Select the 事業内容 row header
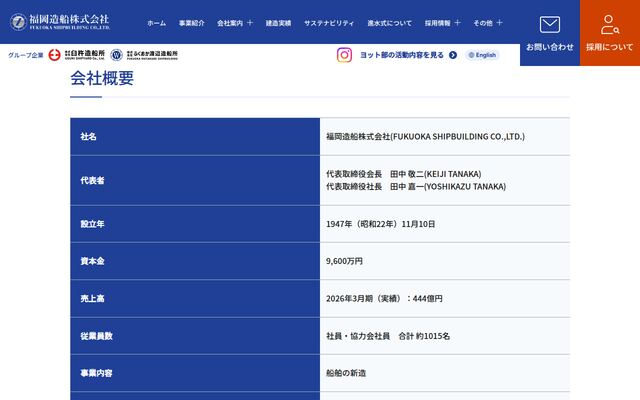 (x=195, y=373)
